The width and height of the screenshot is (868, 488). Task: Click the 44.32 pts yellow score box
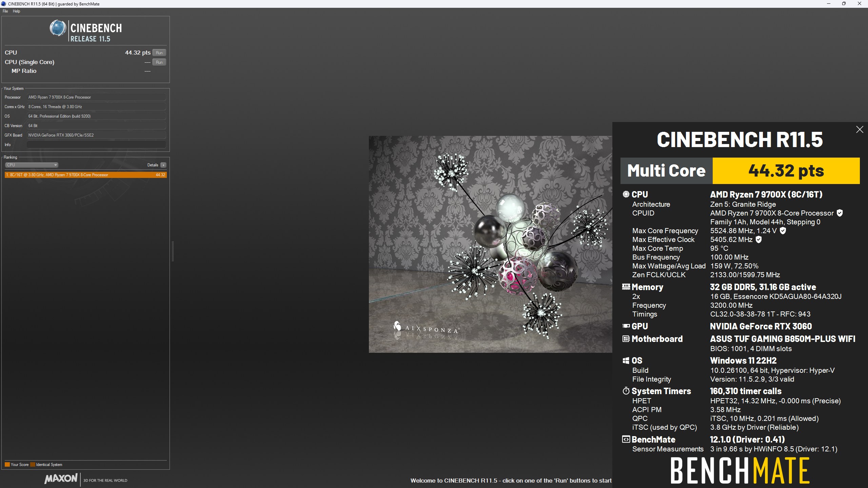[x=786, y=171]
